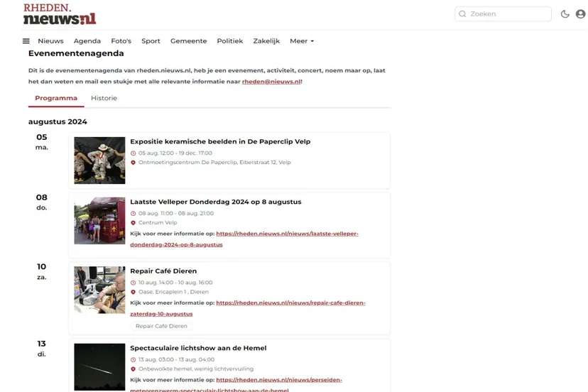Click the Rheden nieuws.nl logo
The height and width of the screenshot is (392, 588).
[60, 14]
